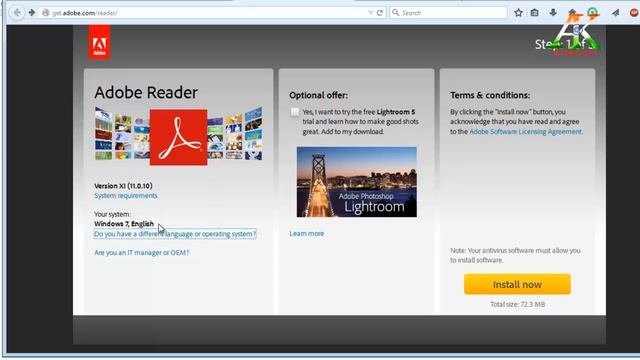Image resolution: width=640 pixels, height=360 pixels.
Task: Click 'Do you have a different language or operating system?'
Action: tap(175, 234)
